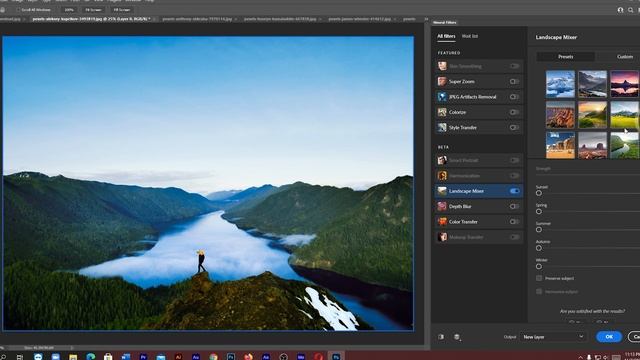Click the user account icon at top right
The image size is (640, 360).
tap(620, 10)
